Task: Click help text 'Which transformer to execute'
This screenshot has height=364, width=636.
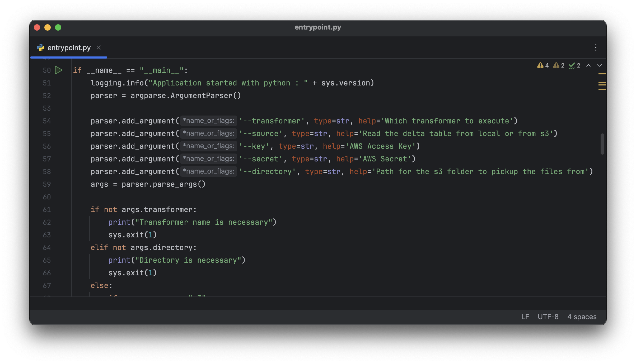Action: pos(447,121)
